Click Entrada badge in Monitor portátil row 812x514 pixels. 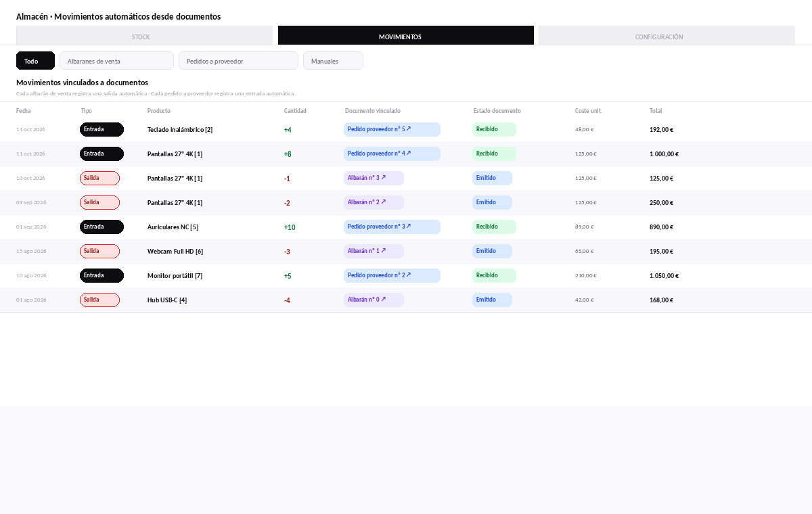(x=101, y=275)
